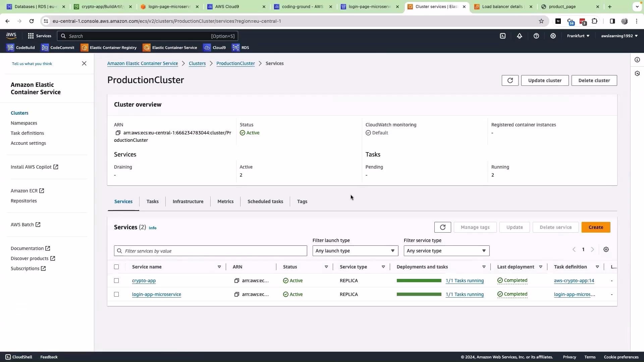Open RDS shortcut in favorites bar
644x362 pixels.
pos(240,48)
